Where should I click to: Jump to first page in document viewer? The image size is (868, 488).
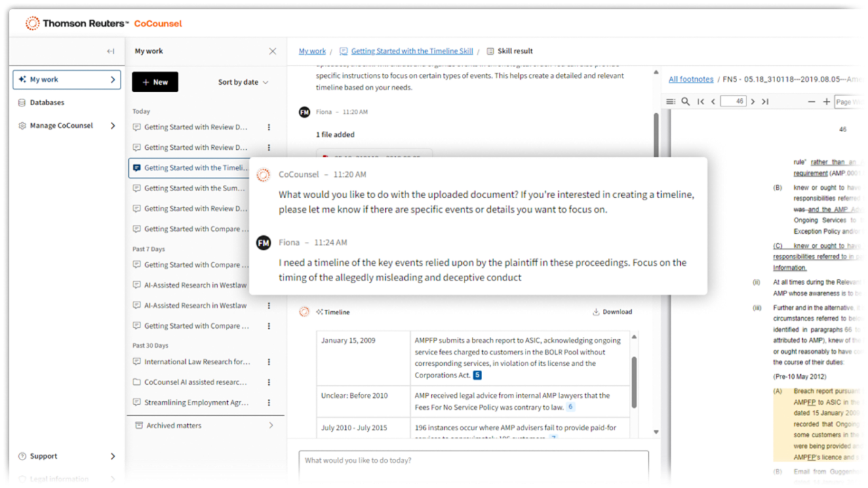701,102
